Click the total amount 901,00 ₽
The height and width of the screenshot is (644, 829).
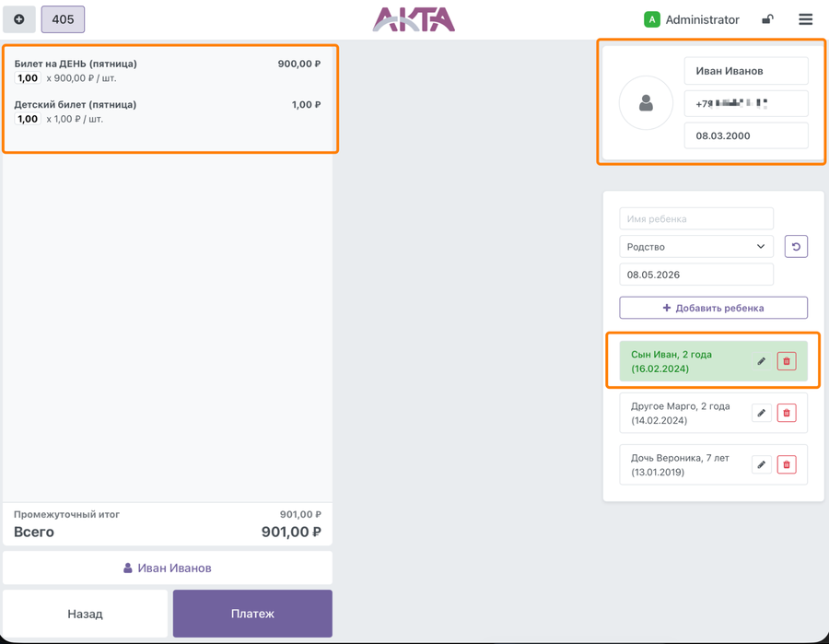point(291,532)
